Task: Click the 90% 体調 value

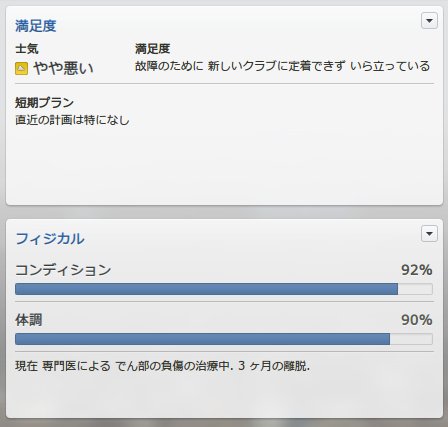Action: coord(417,320)
